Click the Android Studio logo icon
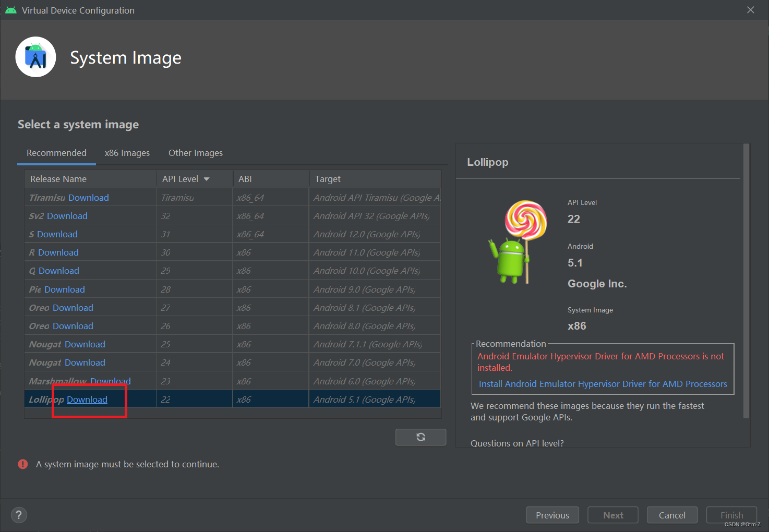The height and width of the screenshot is (532, 769). [x=35, y=57]
